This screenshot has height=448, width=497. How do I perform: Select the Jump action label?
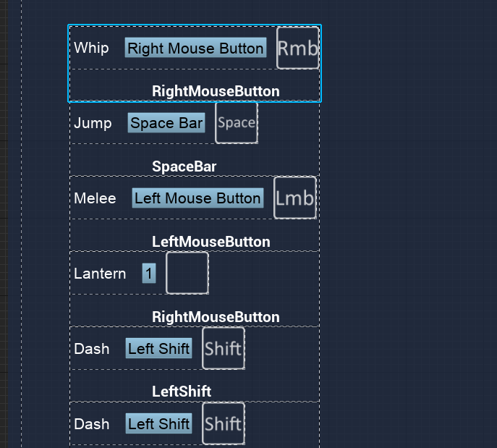(x=93, y=123)
